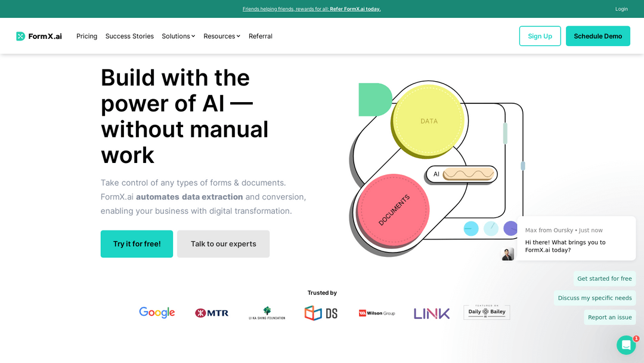Go to Success Stories
Image resolution: width=644 pixels, height=363 pixels.
coord(129,36)
